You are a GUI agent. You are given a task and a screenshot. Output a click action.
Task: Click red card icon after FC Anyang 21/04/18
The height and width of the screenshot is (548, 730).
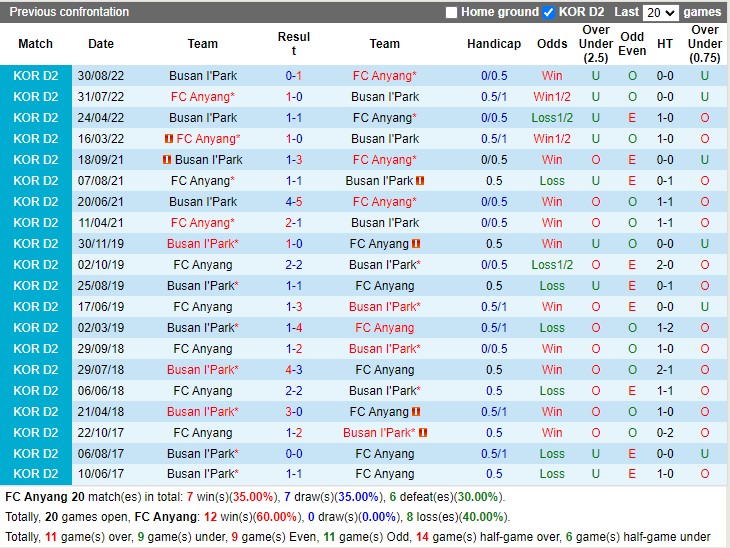(416, 412)
